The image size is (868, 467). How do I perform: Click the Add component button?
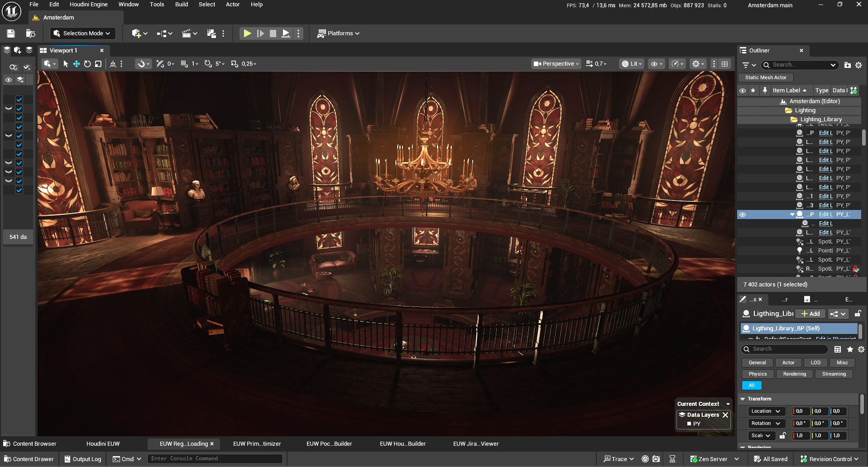click(x=810, y=314)
